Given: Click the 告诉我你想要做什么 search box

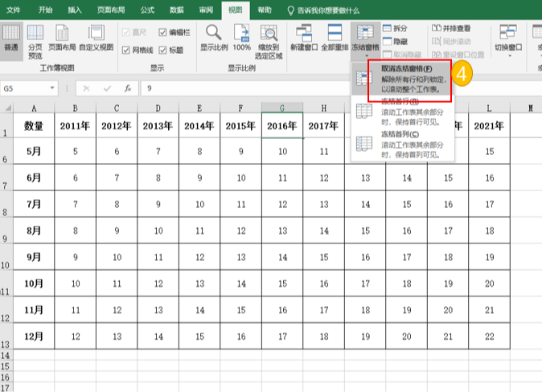Looking at the screenshot, I should tap(324, 10).
